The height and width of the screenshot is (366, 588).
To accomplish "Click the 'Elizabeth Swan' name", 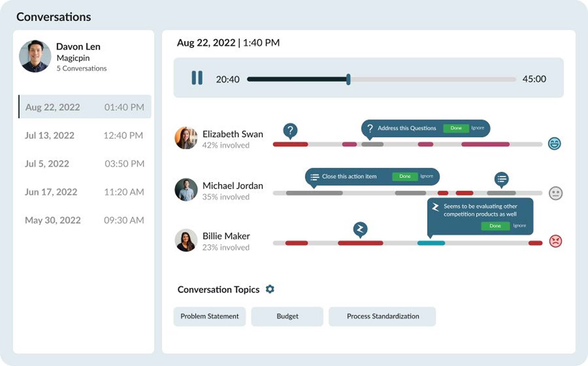I will coord(233,134).
